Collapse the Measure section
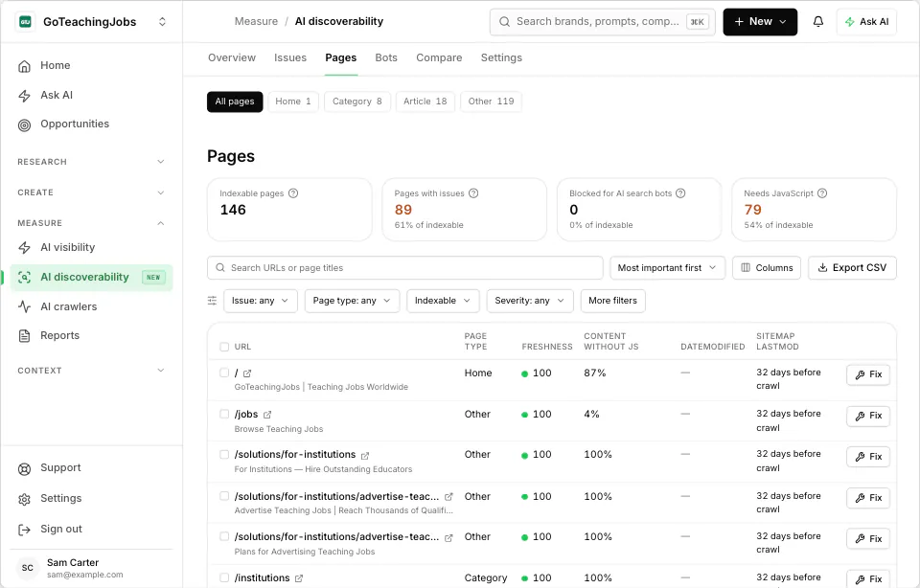This screenshot has width=920, height=588. coord(91,223)
